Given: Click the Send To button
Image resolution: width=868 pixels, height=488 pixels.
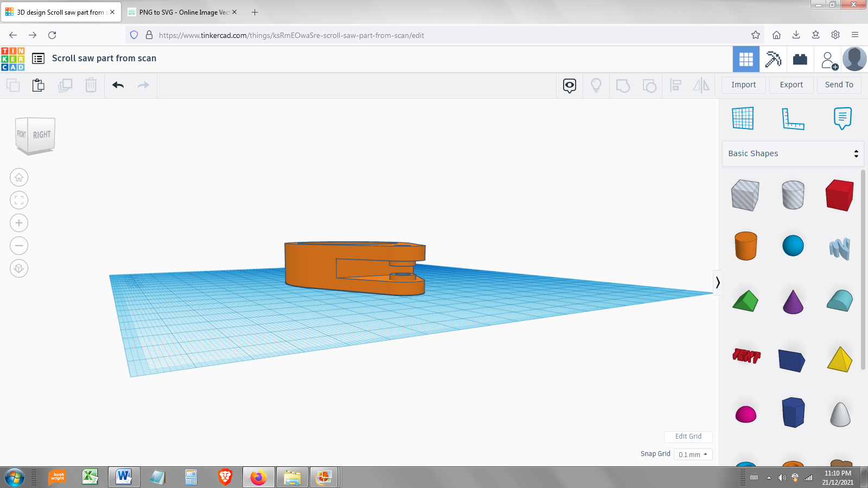Looking at the screenshot, I should (x=839, y=85).
